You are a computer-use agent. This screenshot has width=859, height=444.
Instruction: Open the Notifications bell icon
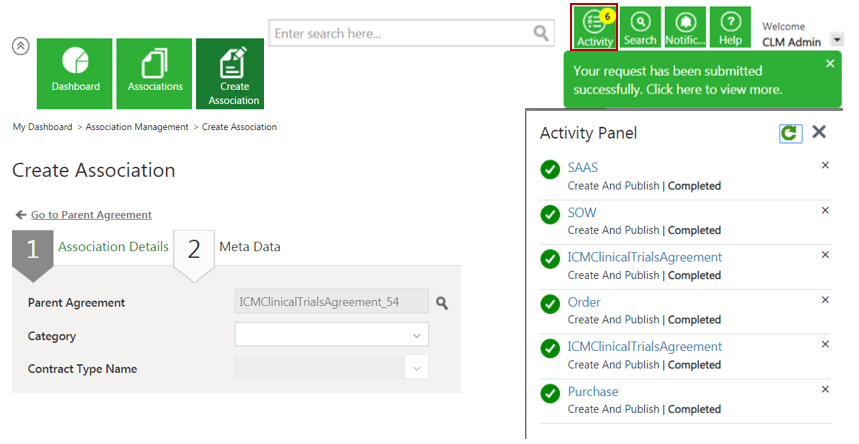click(x=685, y=27)
